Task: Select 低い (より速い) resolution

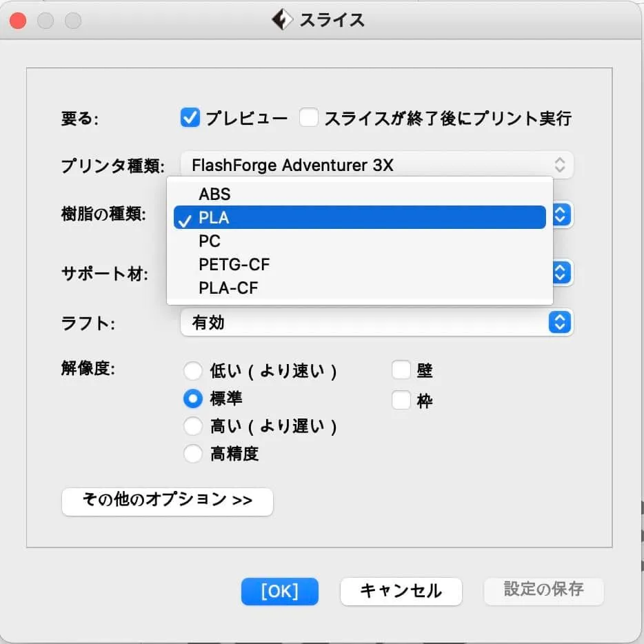Action: tap(192, 372)
